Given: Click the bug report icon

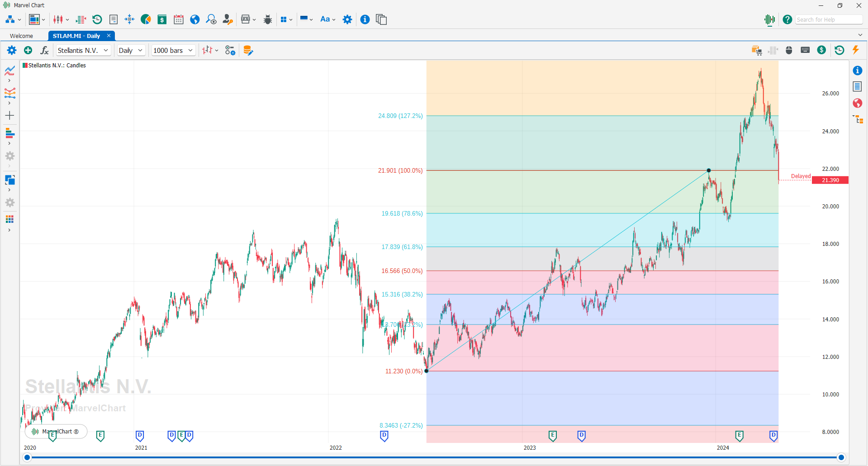Looking at the screenshot, I should tap(268, 19).
